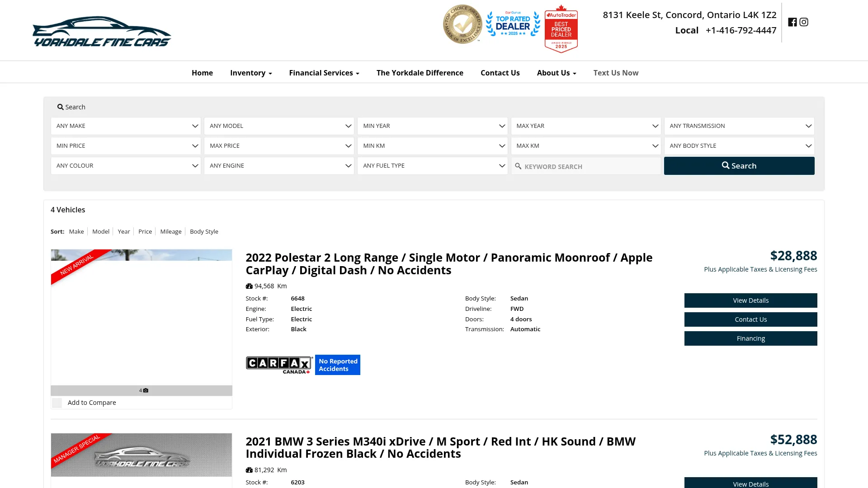
Task: Click the photo count camera icon on the Polestar
Action: point(146,390)
